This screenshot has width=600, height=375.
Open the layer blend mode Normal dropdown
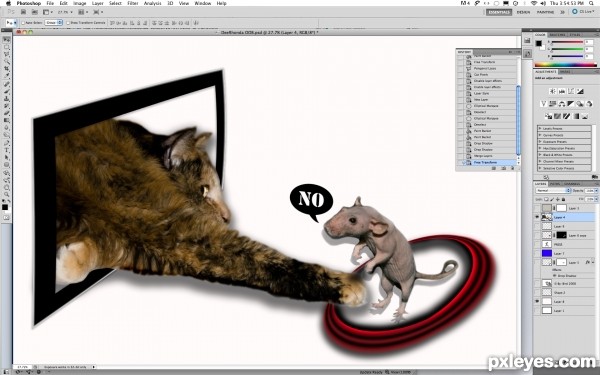[553, 191]
